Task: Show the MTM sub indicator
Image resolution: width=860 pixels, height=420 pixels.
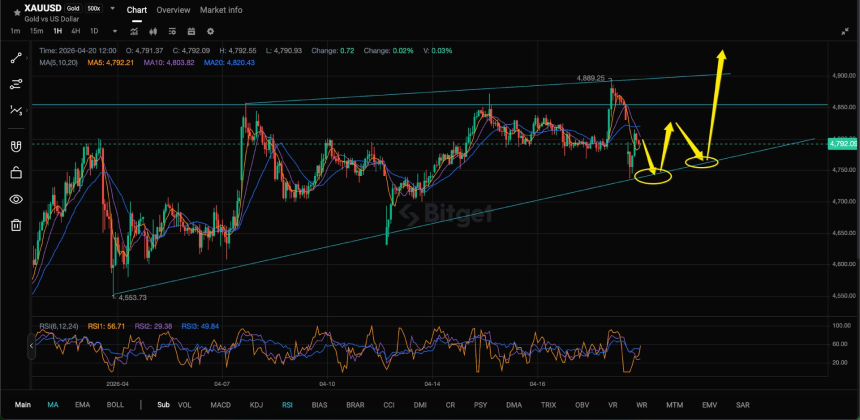Action: 674,405
